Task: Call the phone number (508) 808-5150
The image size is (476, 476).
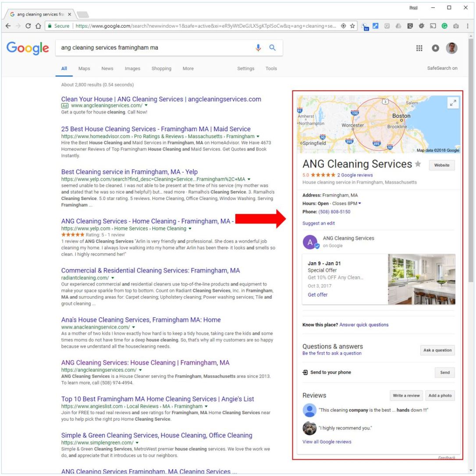Action: [x=334, y=212]
